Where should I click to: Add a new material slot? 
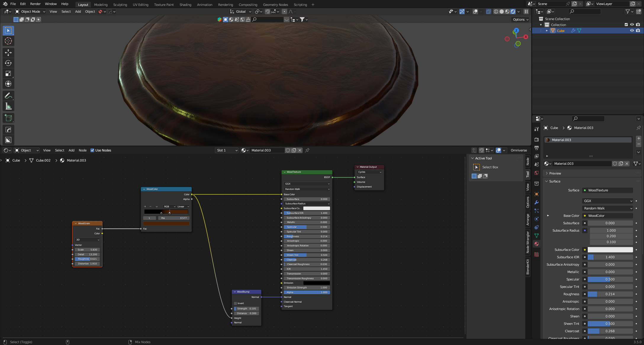coord(639,138)
